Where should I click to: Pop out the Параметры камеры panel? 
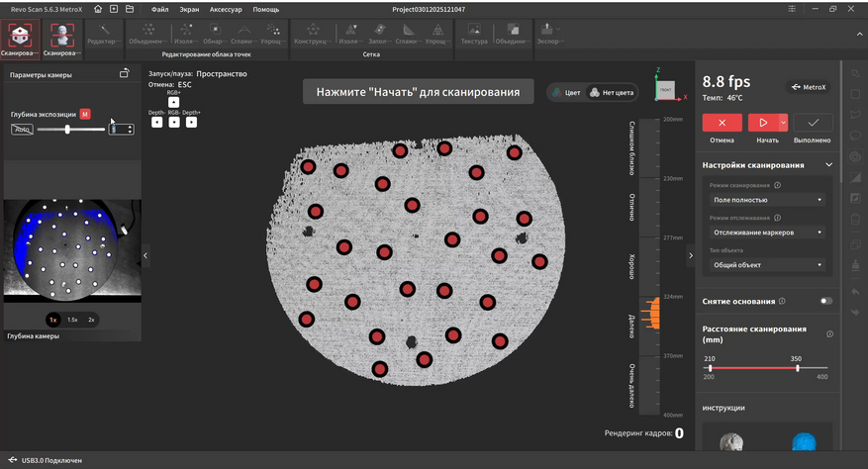(x=124, y=74)
